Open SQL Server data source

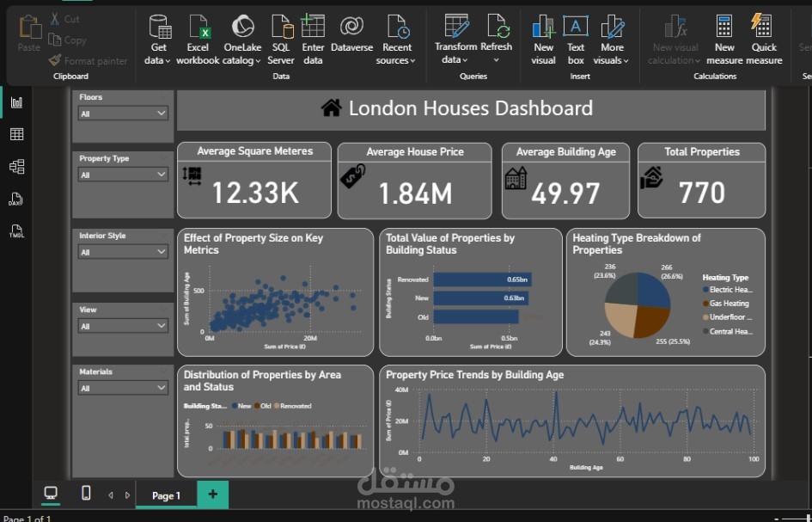[x=281, y=28]
